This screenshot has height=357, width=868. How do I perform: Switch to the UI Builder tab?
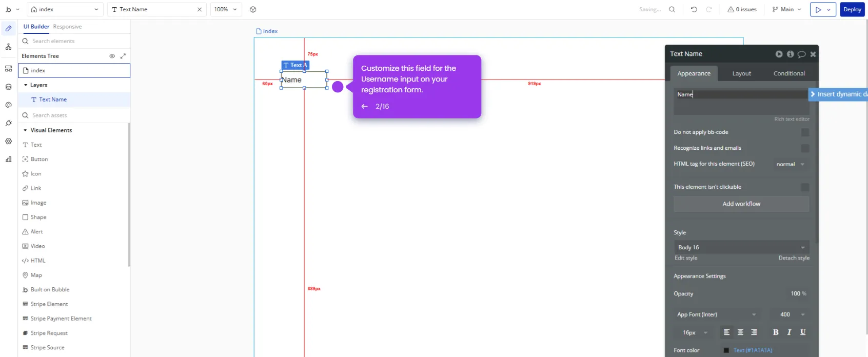(x=36, y=27)
